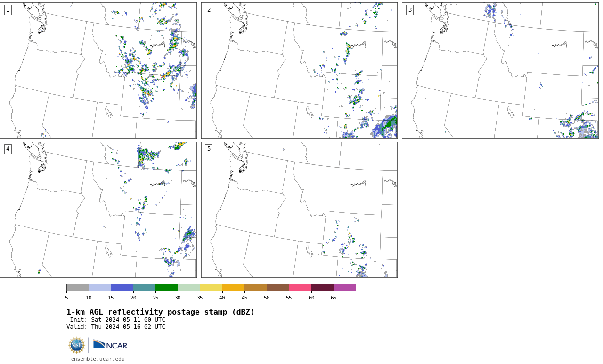Open ensemble member 2 reflectivity map
Viewport: 603px width, 364px height.
pos(299,71)
